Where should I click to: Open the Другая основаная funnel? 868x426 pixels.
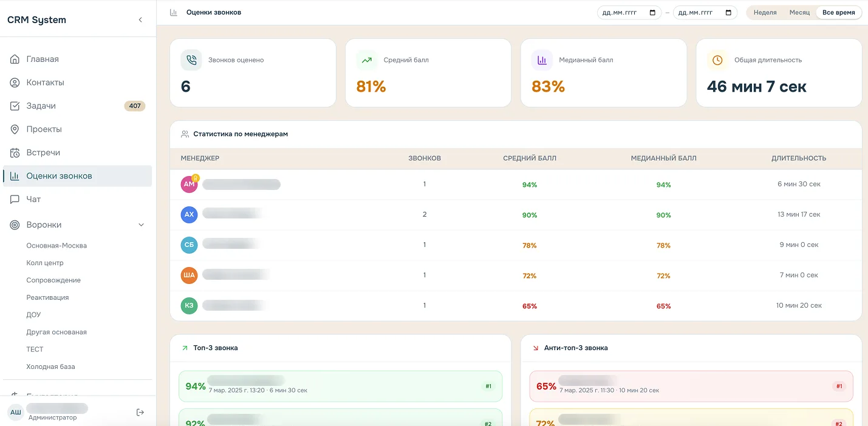[x=56, y=332]
